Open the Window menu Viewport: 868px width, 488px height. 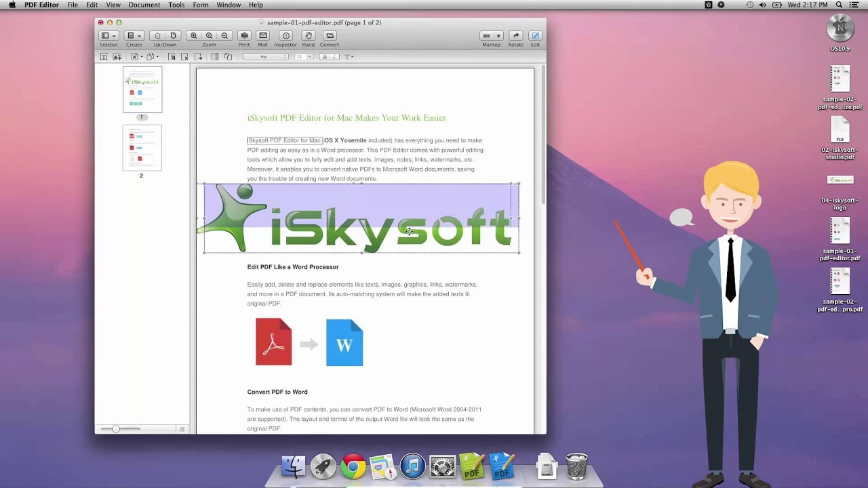(229, 5)
